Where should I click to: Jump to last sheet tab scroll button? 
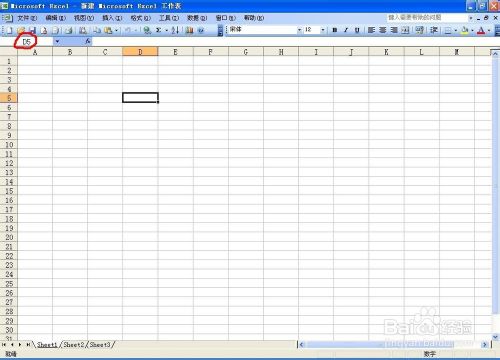coord(28,345)
